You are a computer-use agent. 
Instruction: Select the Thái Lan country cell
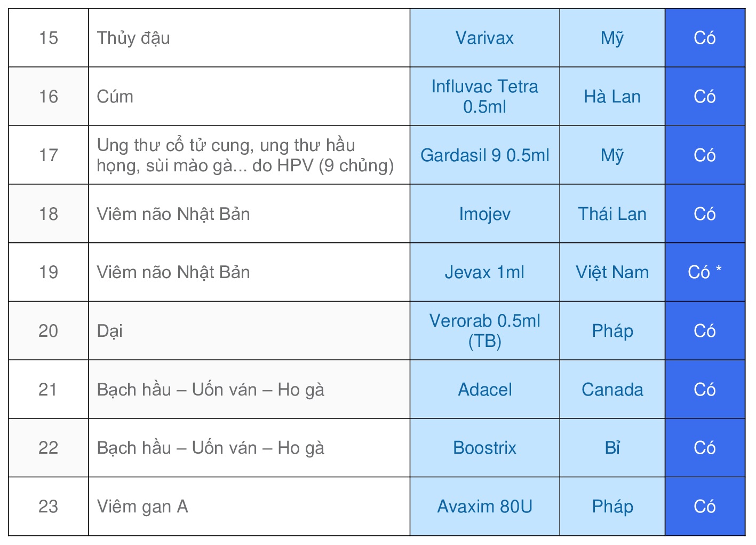(x=612, y=214)
